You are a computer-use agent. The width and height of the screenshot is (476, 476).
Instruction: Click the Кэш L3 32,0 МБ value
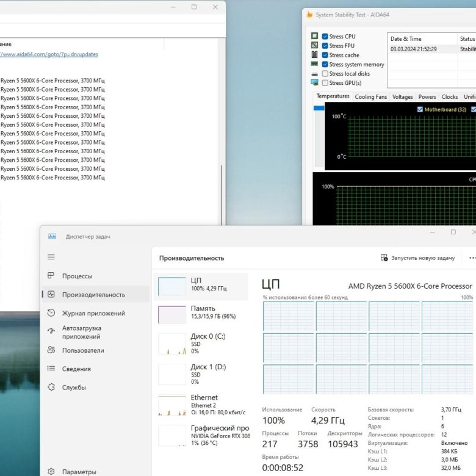pos(450,468)
